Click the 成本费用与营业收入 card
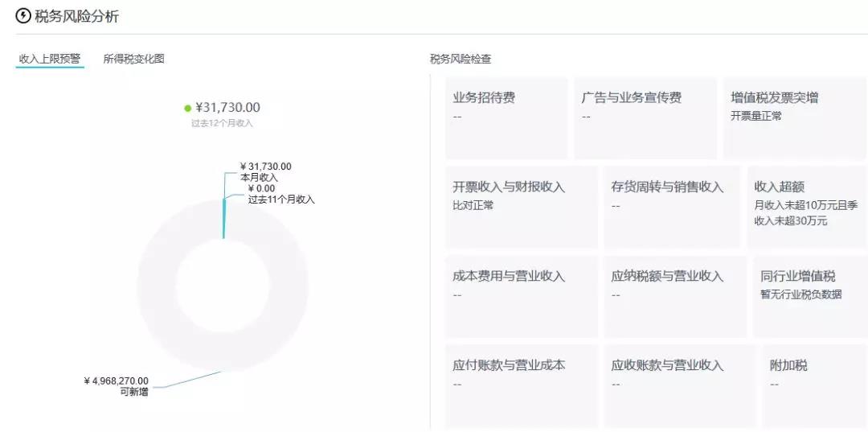This screenshot has width=868, height=432. (522, 296)
